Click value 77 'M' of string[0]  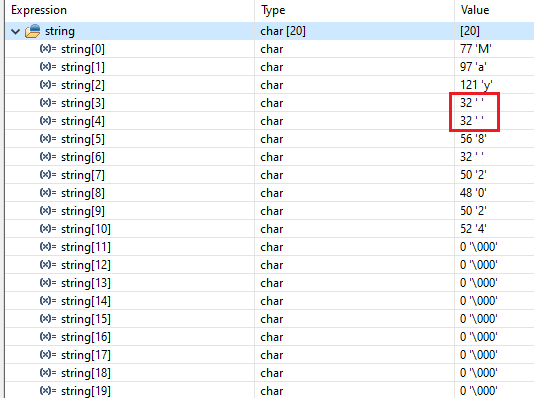(476, 49)
